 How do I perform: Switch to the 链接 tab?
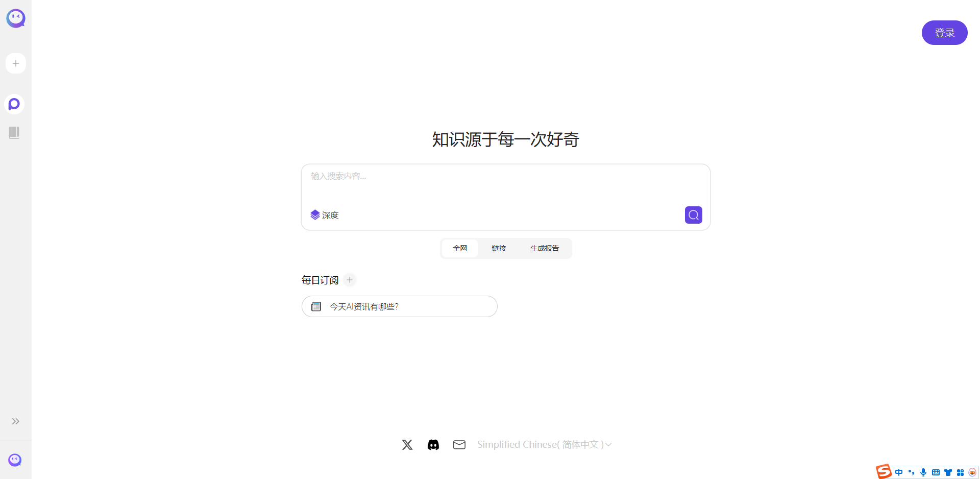[x=499, y=248]
